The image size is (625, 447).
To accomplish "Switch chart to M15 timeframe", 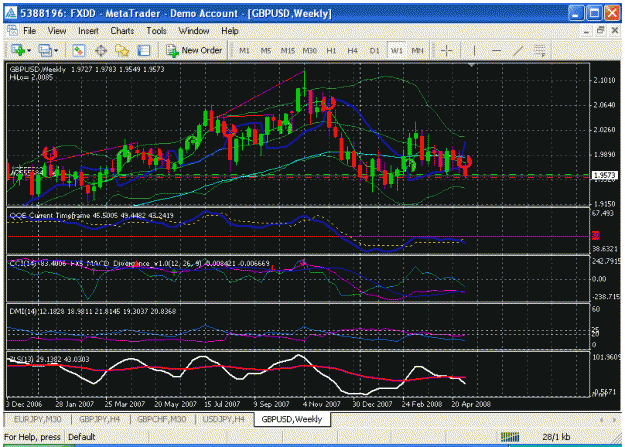I will (x=287, y=51).
